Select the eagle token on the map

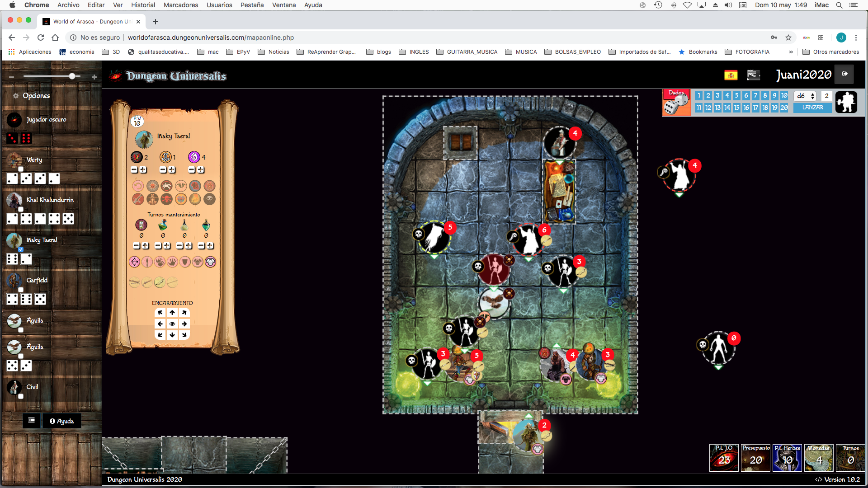pos(494,303)
